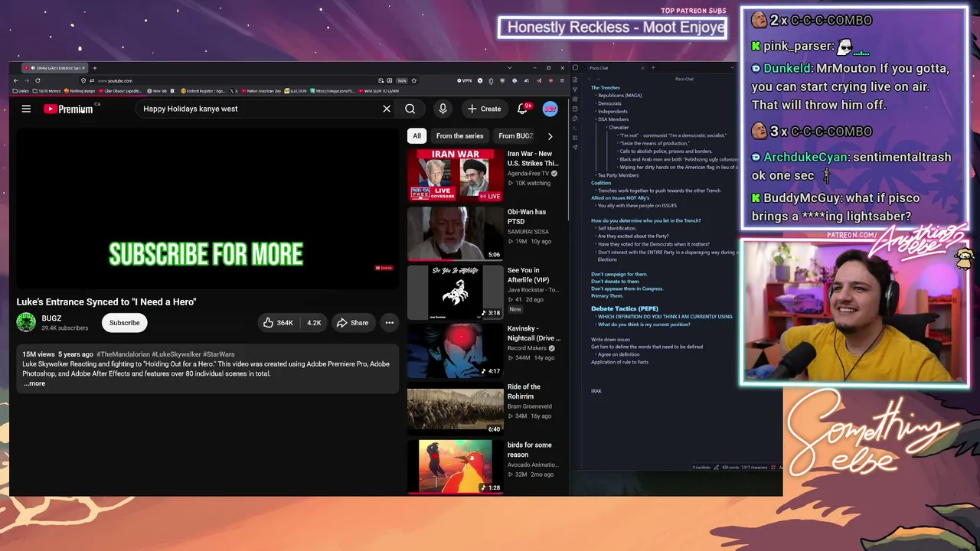This screenshot has height=551, width=980.
Task: Click the paper plane icon in notes ribbon
Action: [575, 147]
